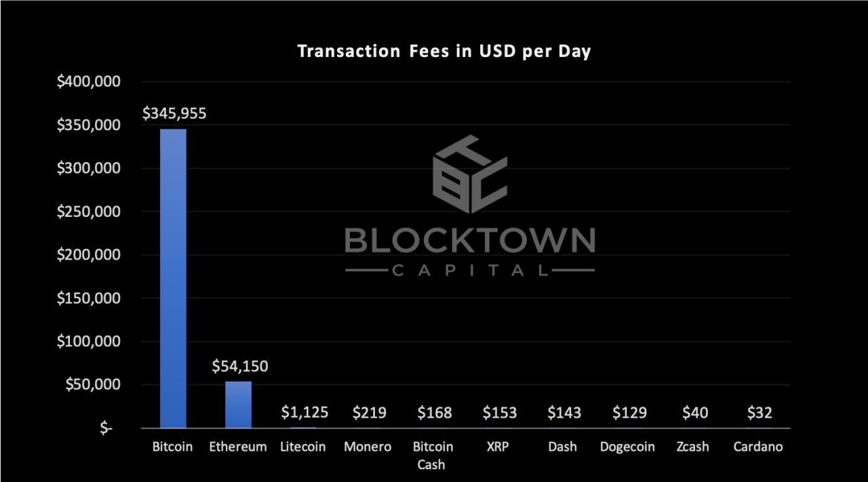
Task: Select the $200,000 y-axis tick label
Action: pos(89,256)
